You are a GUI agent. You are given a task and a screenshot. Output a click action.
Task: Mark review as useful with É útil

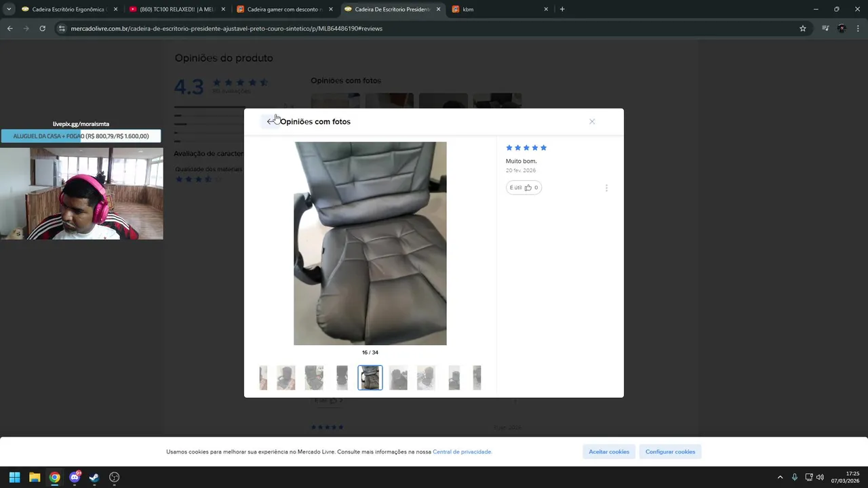(x=524, y=188)
